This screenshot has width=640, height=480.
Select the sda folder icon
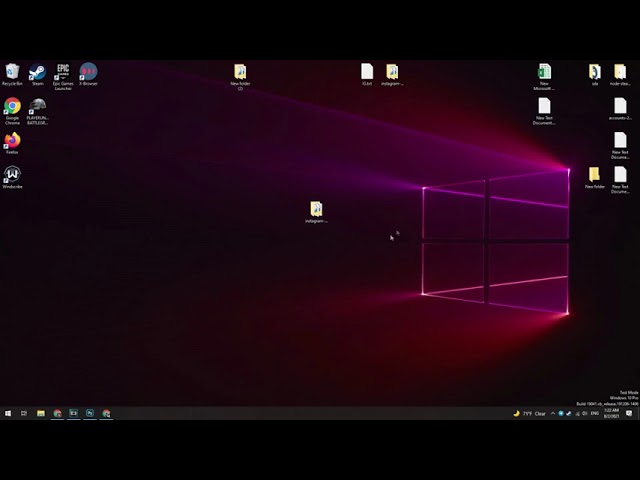(595, 74)
